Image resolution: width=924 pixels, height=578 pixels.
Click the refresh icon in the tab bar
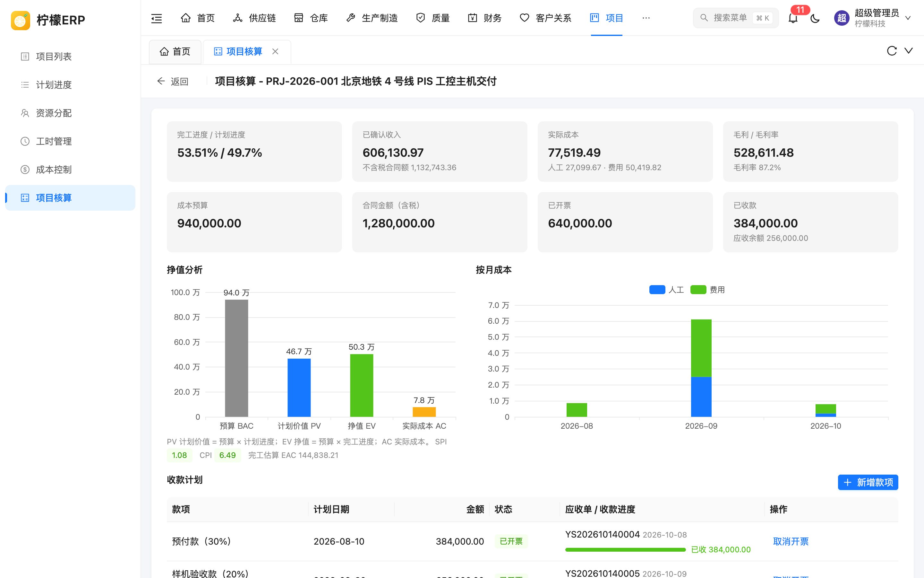tap(892, 51)
